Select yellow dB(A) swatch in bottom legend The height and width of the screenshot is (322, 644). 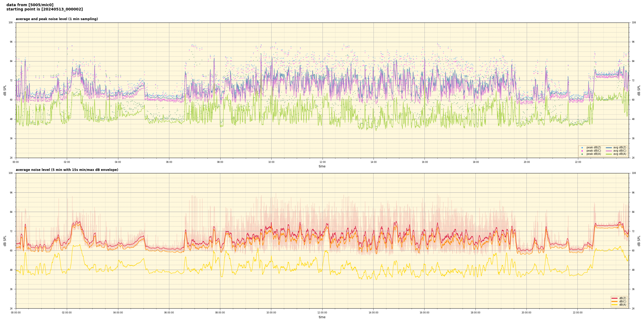pos(614,305)
